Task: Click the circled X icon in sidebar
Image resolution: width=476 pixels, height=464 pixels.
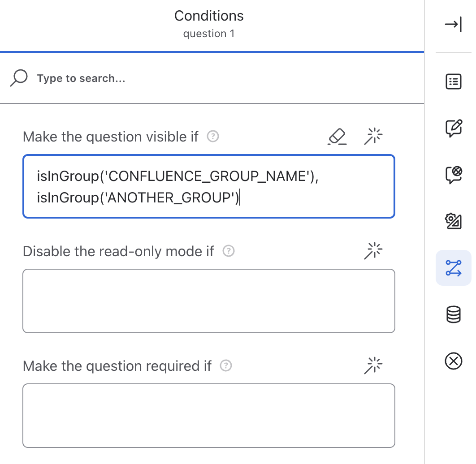Action: [453, 361]
